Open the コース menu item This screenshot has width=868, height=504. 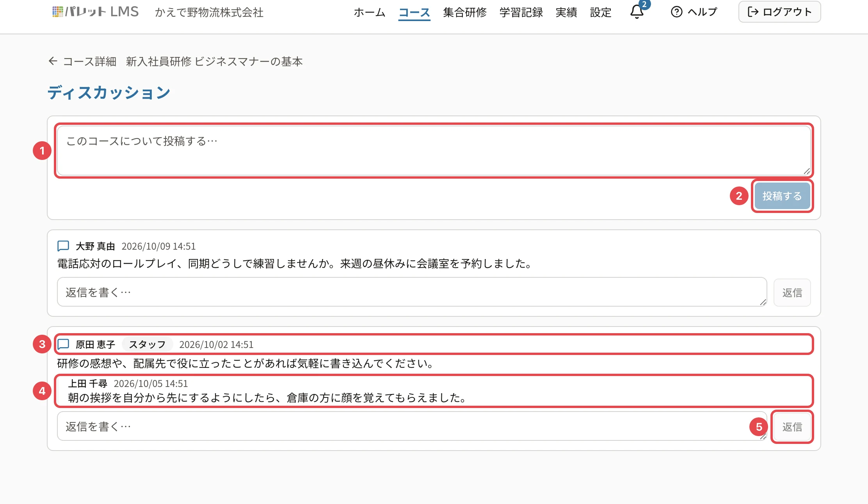(x=414, y=12)
